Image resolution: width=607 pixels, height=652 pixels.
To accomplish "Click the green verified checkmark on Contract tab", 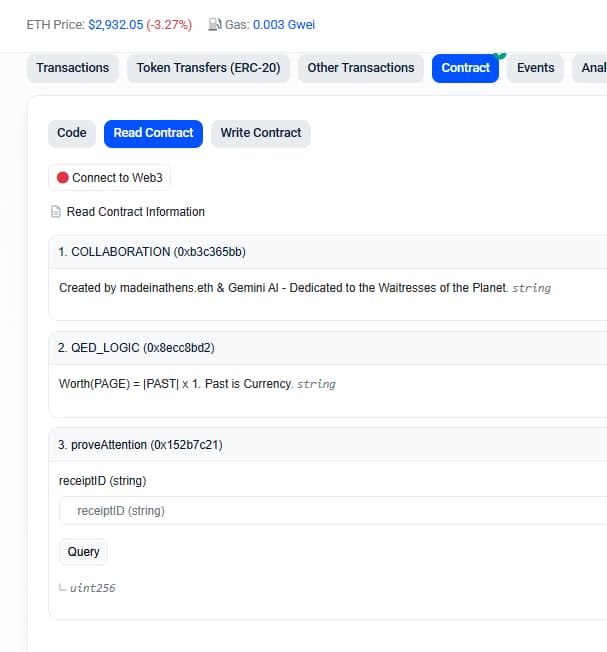I will 499,55.
